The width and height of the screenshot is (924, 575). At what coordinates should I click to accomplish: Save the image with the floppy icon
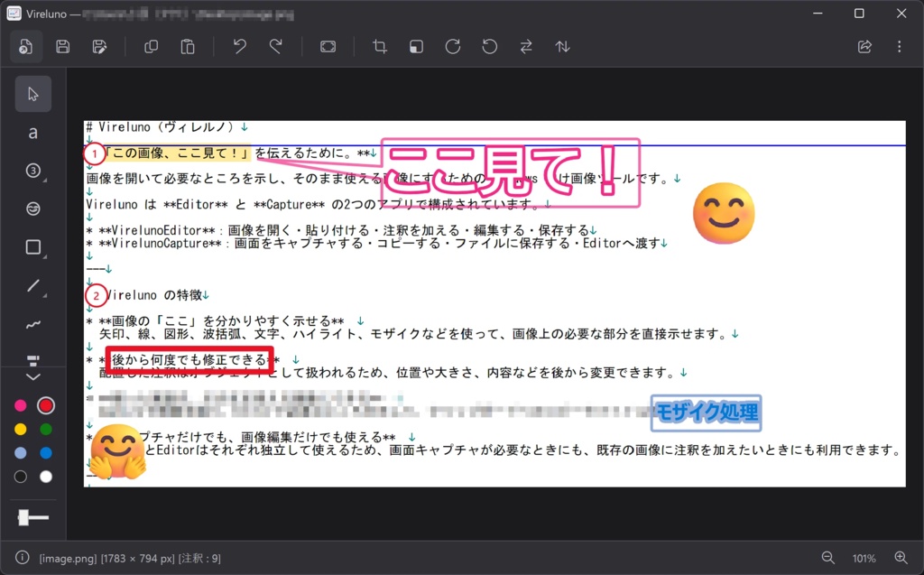coord(63,47)
